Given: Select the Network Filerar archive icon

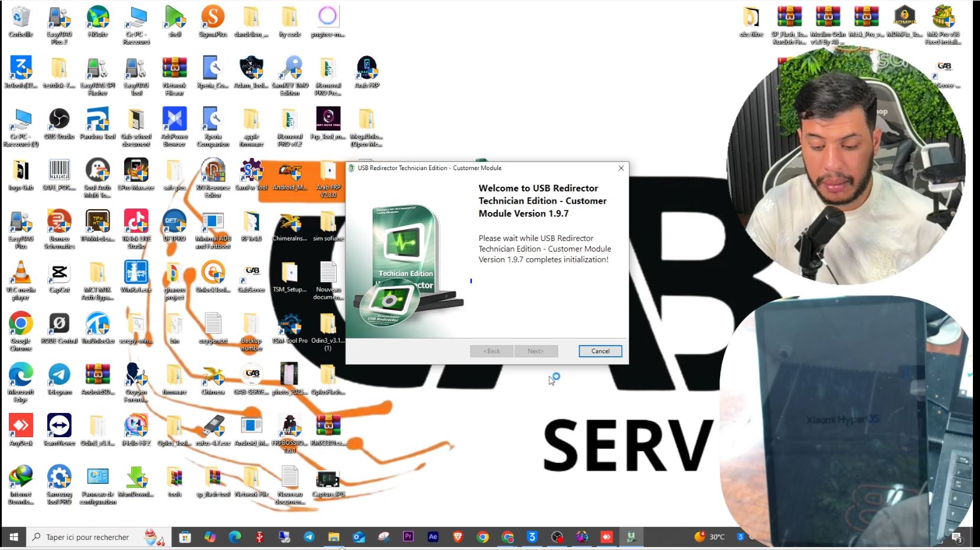Looking at the screenshot, I should click(174, 76).
